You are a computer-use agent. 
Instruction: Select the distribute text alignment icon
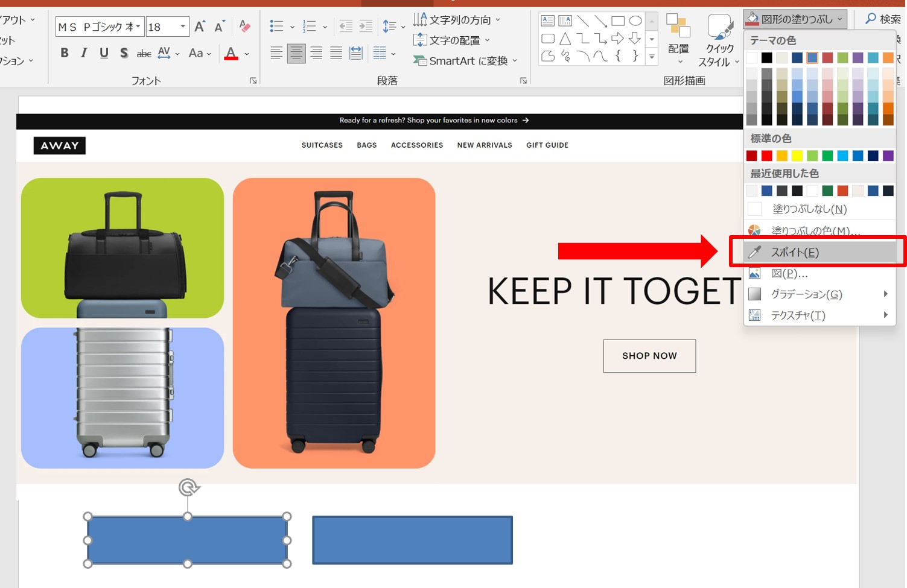(x=356, y=53)
